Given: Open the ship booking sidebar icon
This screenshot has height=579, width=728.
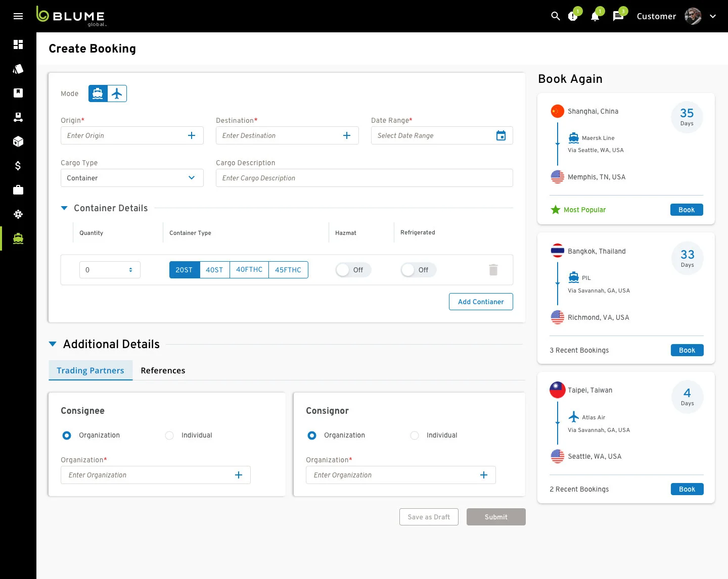Looking at the screenshot, I should point(18,238).
